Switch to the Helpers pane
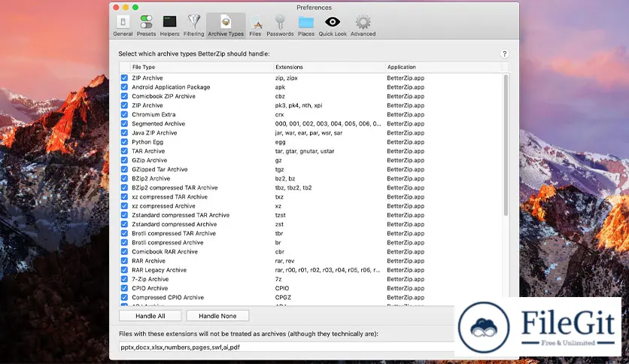The image size is (629, 364). [x=170, y=26]
